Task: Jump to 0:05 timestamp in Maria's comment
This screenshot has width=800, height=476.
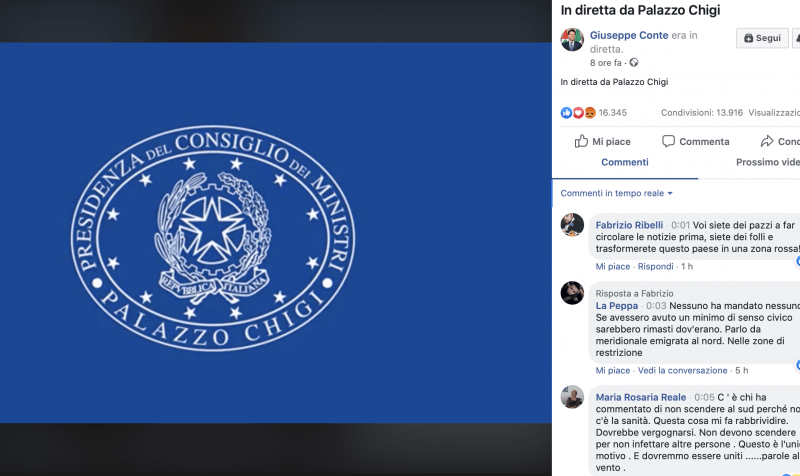Action: coord(704,397)
